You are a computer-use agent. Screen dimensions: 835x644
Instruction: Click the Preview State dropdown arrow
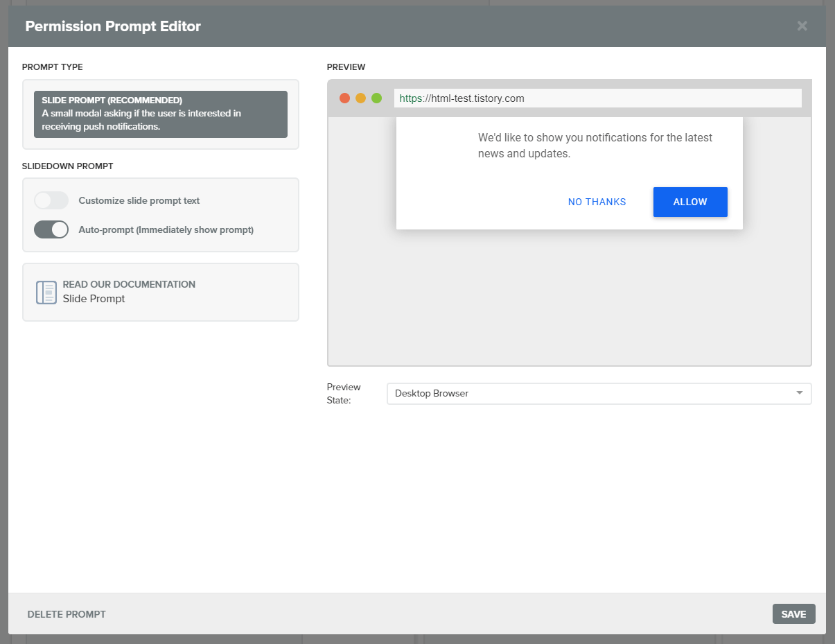799,393
